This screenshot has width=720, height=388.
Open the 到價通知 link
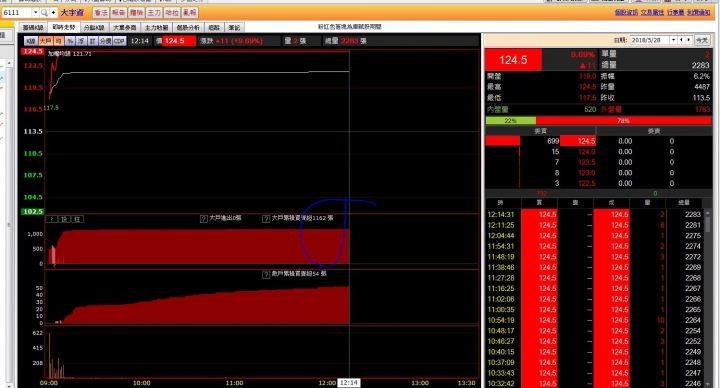coord(698,12)
